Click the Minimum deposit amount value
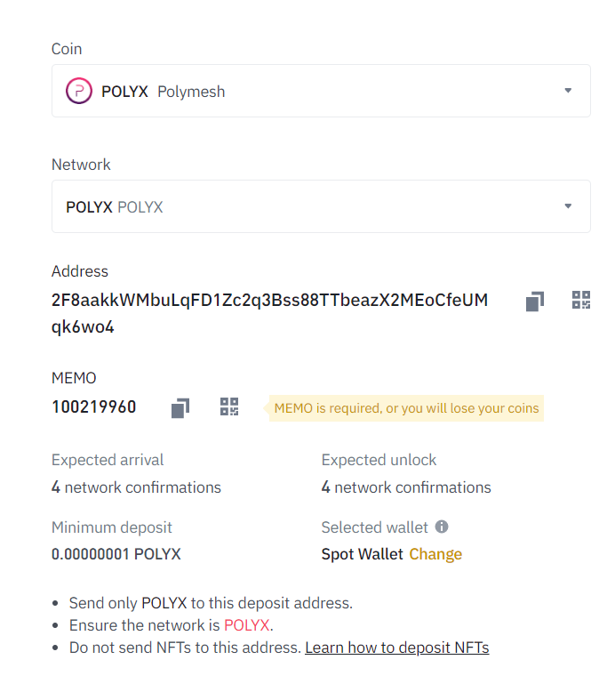This screenshot has height=700, width=607. (116, 554)
